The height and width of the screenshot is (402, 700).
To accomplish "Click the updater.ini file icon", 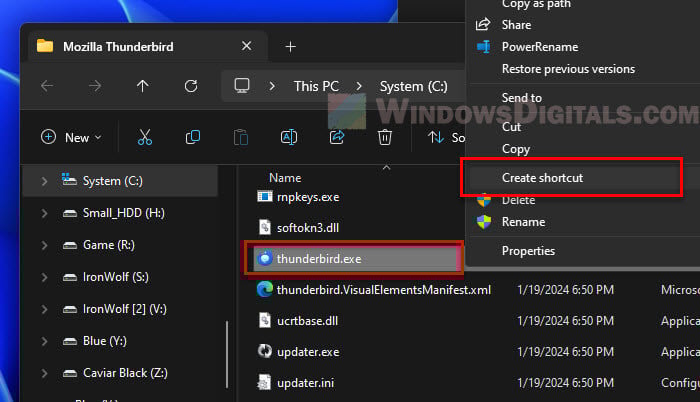I will point(264,382).
